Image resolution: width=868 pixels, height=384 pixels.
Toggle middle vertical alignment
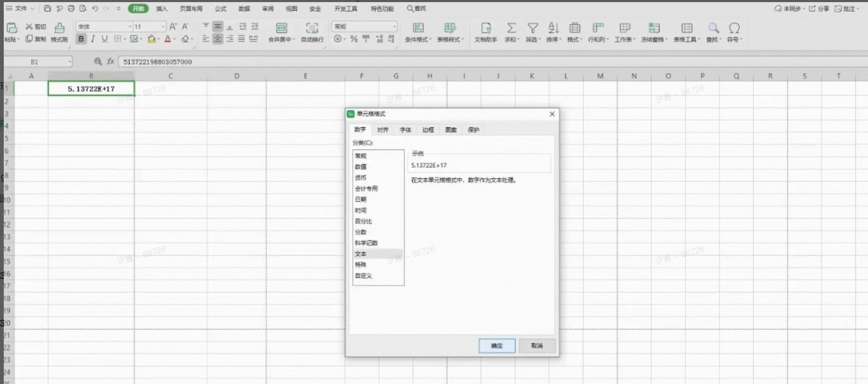pos(217,26)
